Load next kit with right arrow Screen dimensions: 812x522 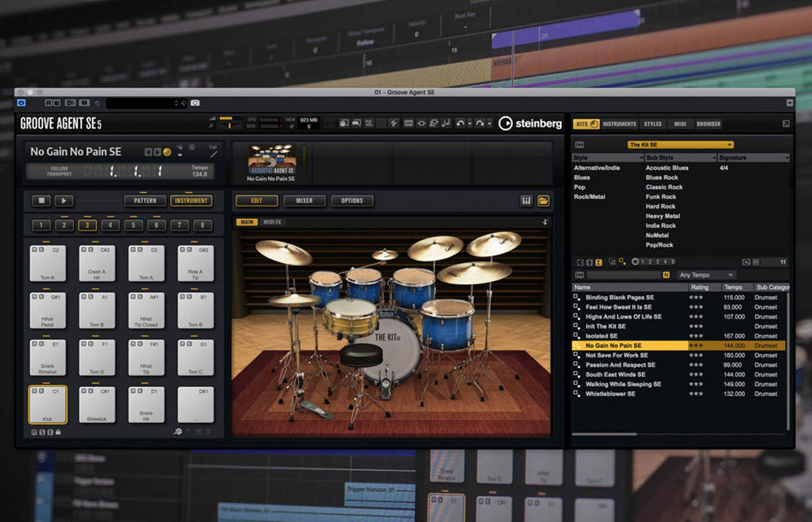[157, 152]
